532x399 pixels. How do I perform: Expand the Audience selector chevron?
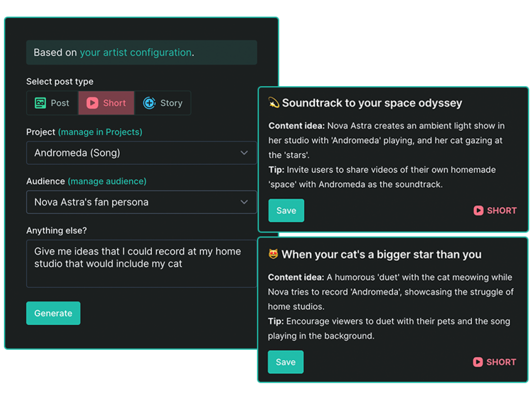coord(244,202)
